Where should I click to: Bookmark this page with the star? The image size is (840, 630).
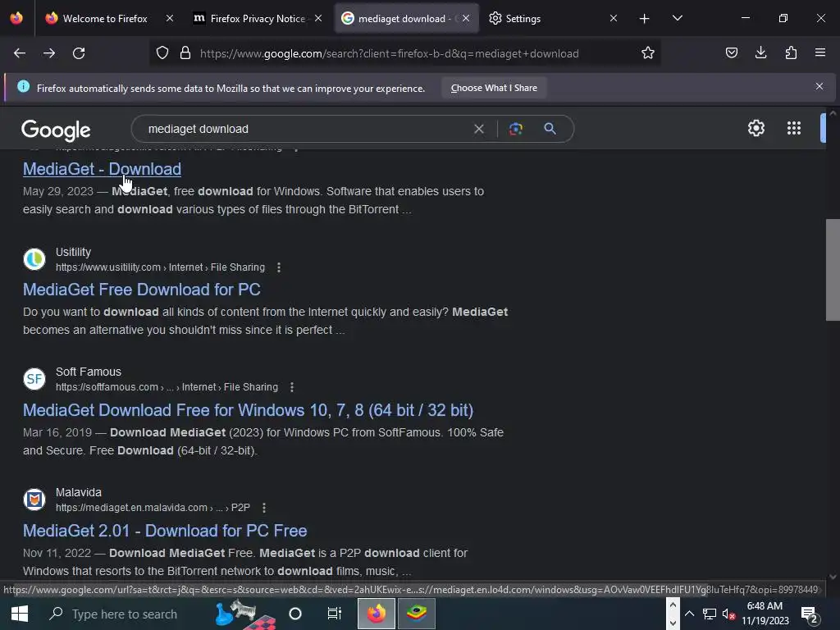(648, 53)
